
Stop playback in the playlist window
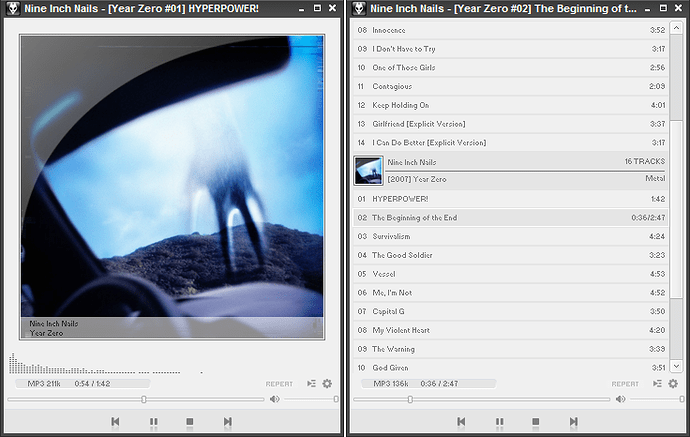click(x=536, y=422)
